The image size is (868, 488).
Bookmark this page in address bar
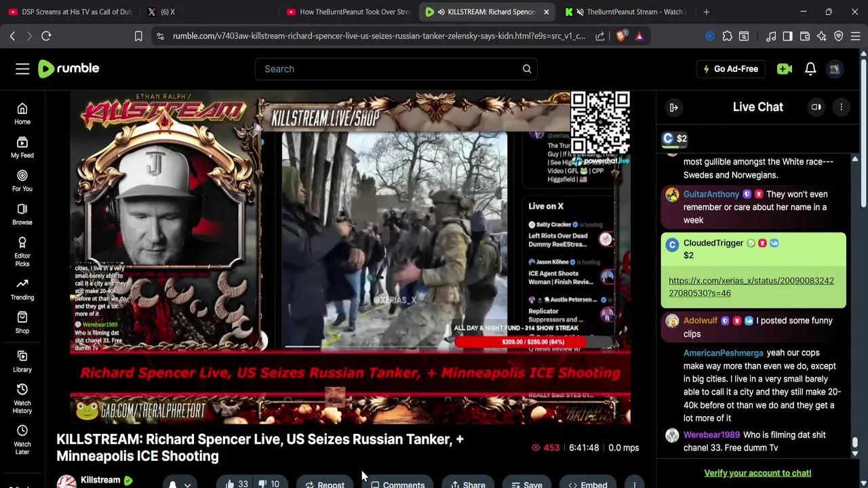click(138, 36)
